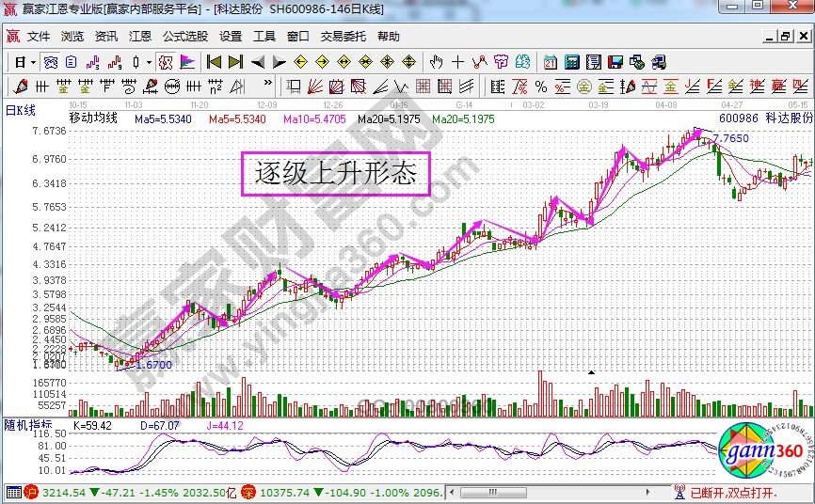Click the black right triangle arrow
Screen dimensions: 815x504
click(279, 62)
